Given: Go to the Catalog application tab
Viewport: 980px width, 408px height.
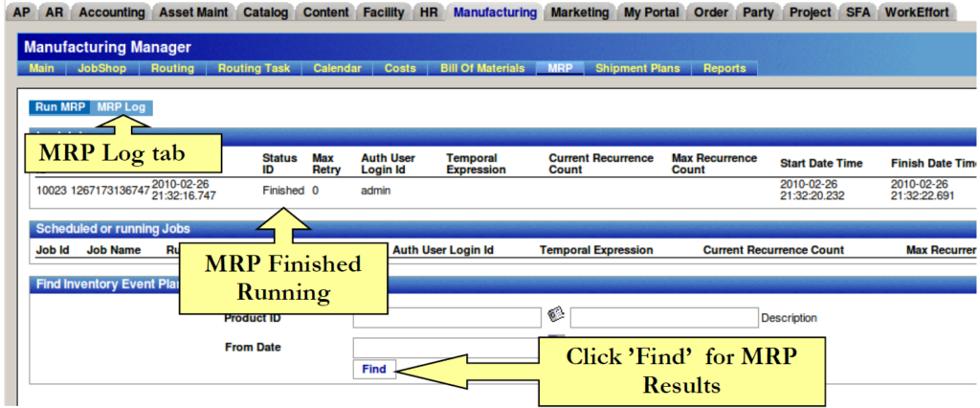Looking at the screenshot, I should pyautogui.click(x=264, y=12).
